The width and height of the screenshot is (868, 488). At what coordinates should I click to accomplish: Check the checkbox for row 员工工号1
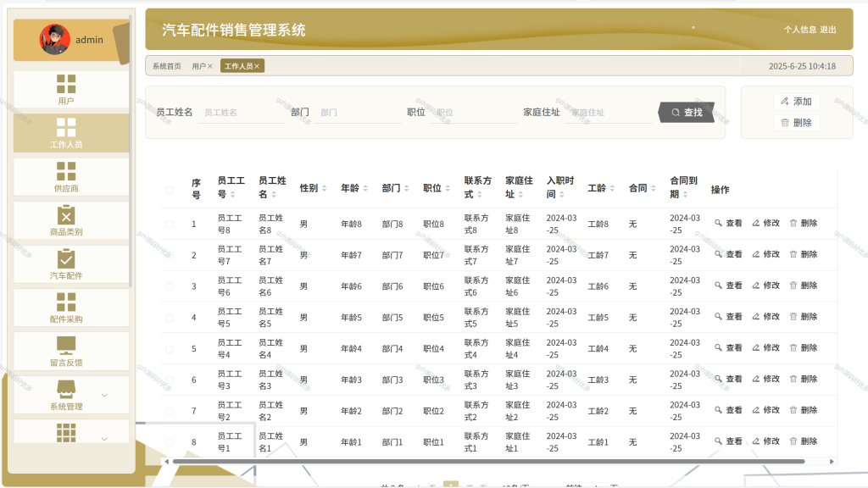tap(170, 442)
